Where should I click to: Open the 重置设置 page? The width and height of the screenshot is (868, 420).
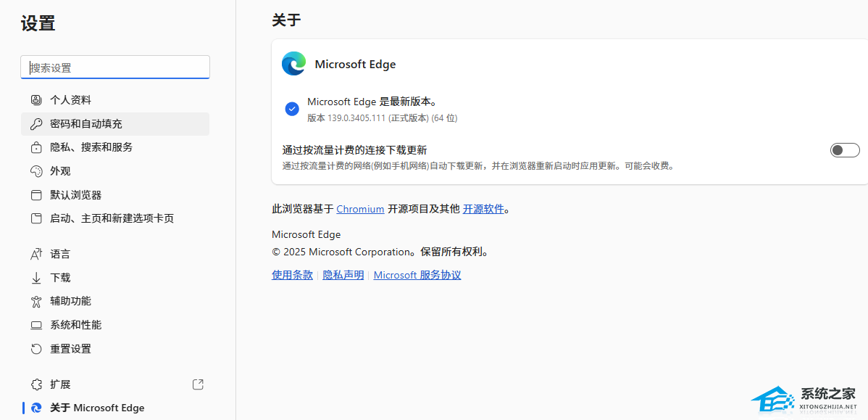[x=115, y=348]
